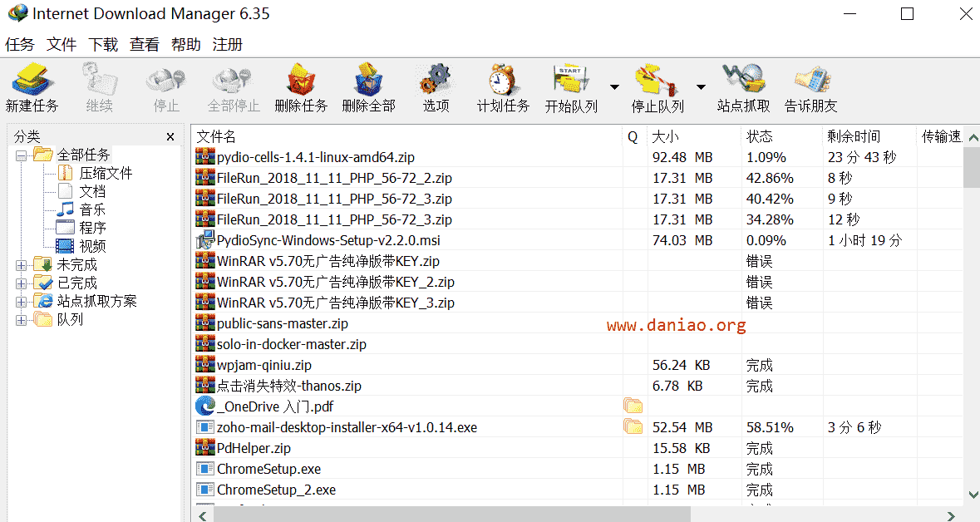Launch the 站点抓取 (site grabber) tool
Viewport: 980px width, 522px height.
pyautogui.click(x=743, y=80)
